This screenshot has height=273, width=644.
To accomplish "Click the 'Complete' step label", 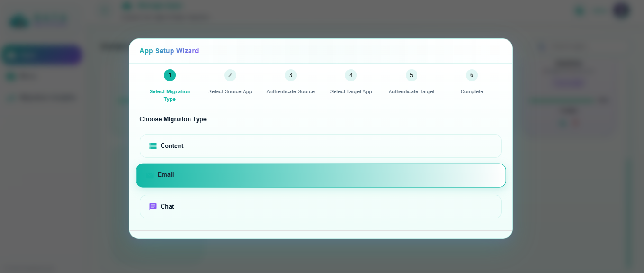I will [472, 91].
